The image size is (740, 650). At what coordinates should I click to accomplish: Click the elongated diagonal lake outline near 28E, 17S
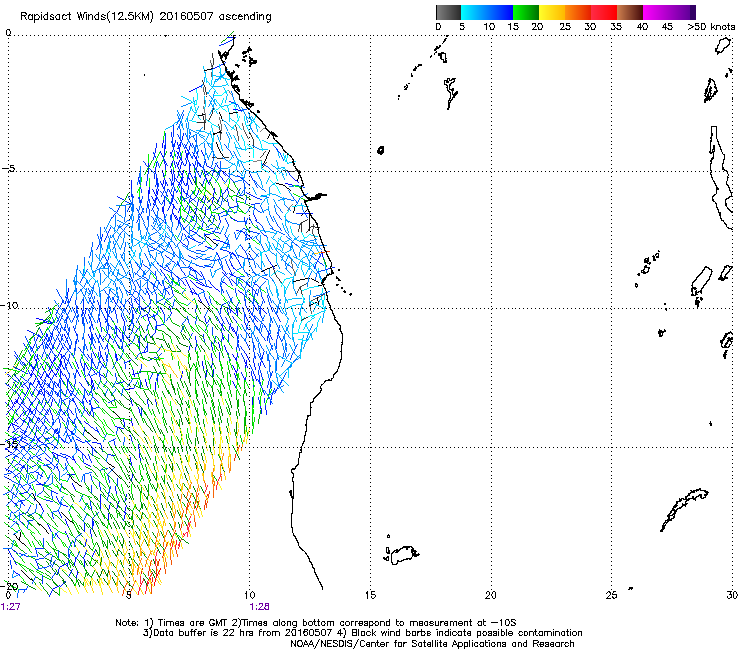[684, 510]
